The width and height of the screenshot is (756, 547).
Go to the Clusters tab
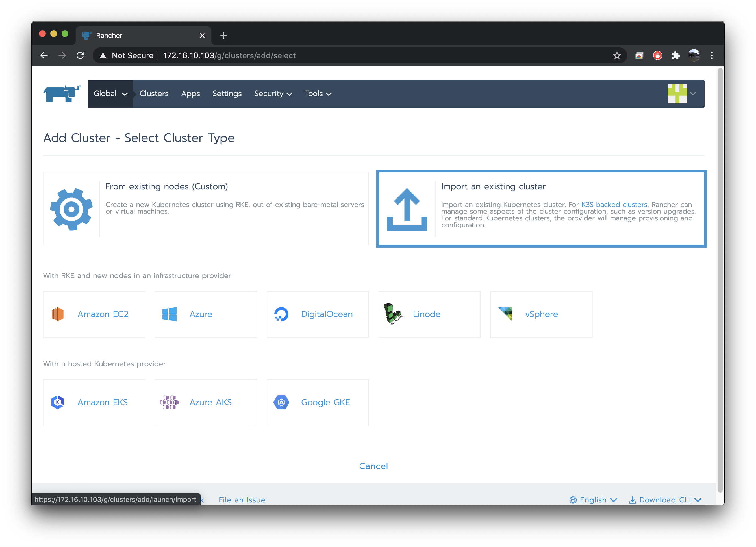coord(154,94)
